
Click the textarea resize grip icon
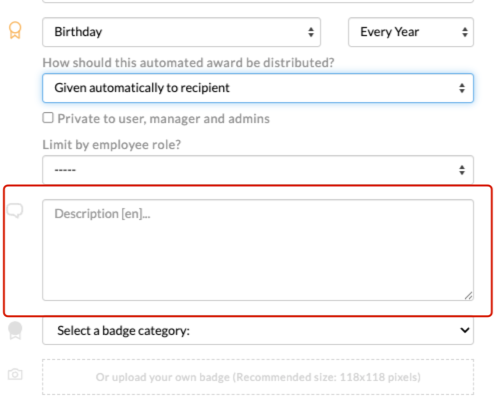pos(468,295)
